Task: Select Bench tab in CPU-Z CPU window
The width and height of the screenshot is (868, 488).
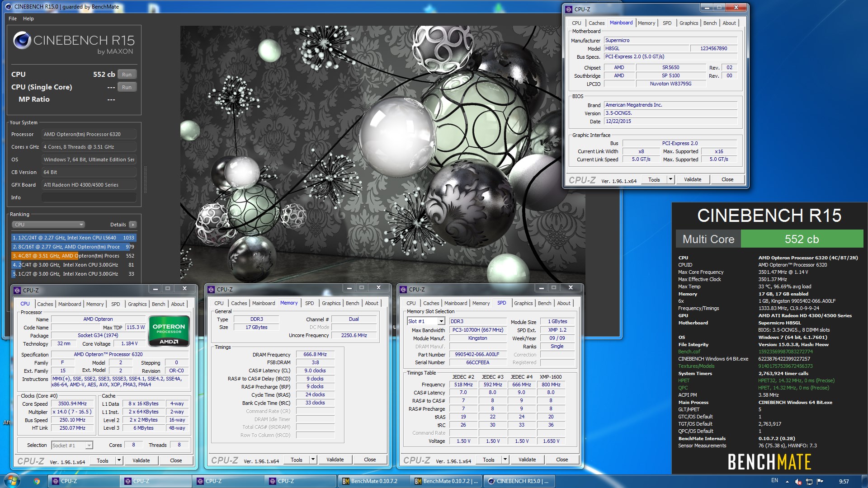Action: [x=158, y=304]
